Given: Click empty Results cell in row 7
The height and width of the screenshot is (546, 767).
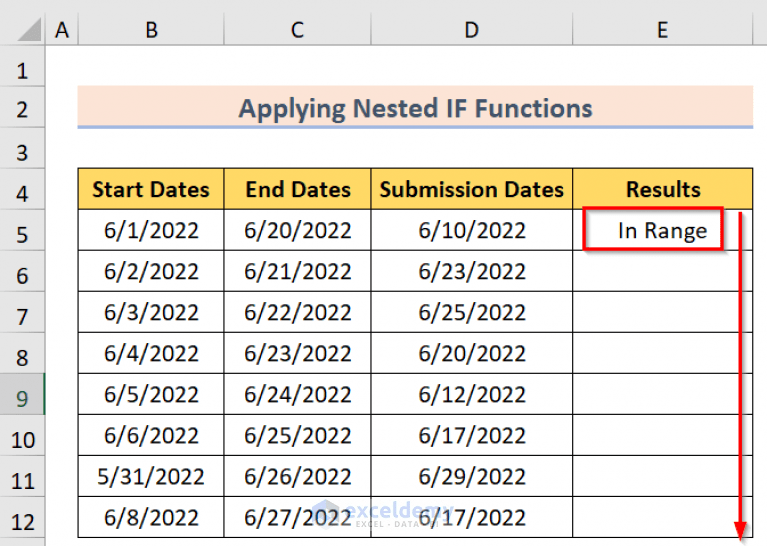Looking at the screenshot, I should pos(662,313).
